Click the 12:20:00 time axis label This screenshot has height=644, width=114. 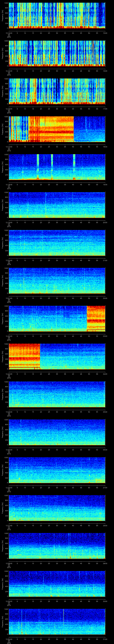point(9,261)
